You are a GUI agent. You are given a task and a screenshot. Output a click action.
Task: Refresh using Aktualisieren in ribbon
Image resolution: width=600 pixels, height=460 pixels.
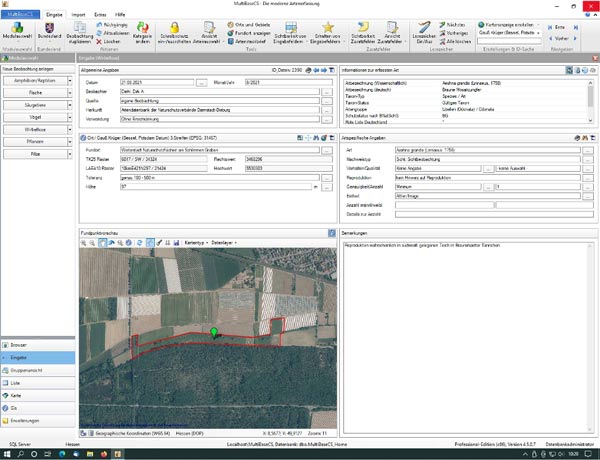[112, 33]
